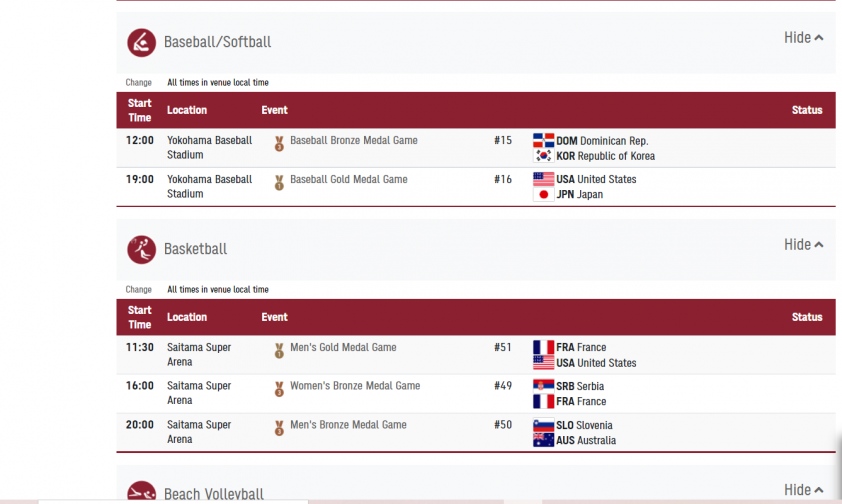Open the Men's Gold Medal Game event

click(343, 347)
